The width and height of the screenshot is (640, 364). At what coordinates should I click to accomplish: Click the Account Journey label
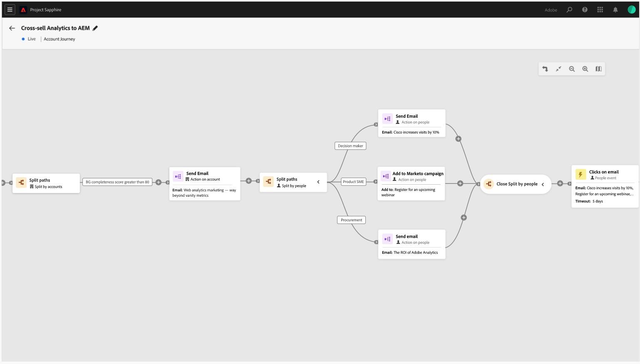point(60,39)
